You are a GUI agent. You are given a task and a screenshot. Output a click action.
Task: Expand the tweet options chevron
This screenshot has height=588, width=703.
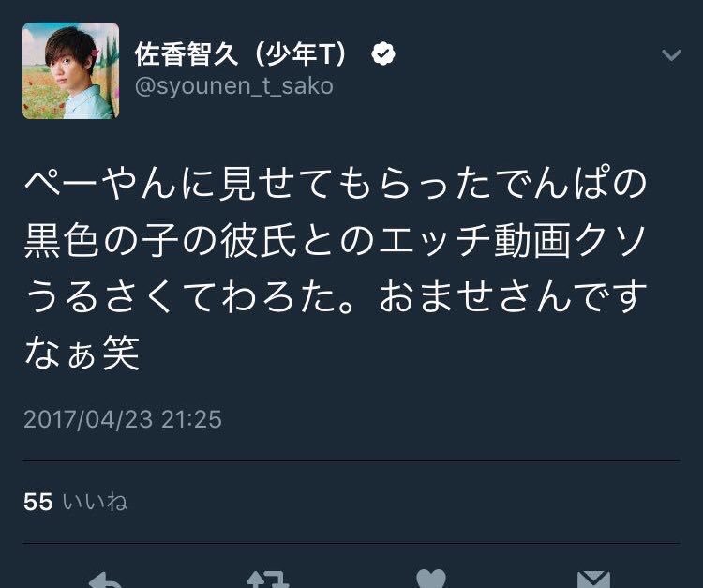coord(671,55)
